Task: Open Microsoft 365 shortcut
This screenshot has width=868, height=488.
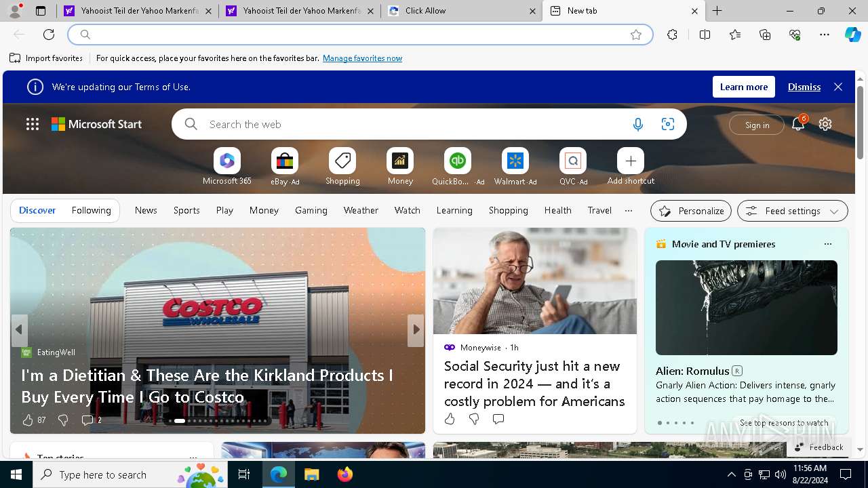Action: [x=227, y=166]
